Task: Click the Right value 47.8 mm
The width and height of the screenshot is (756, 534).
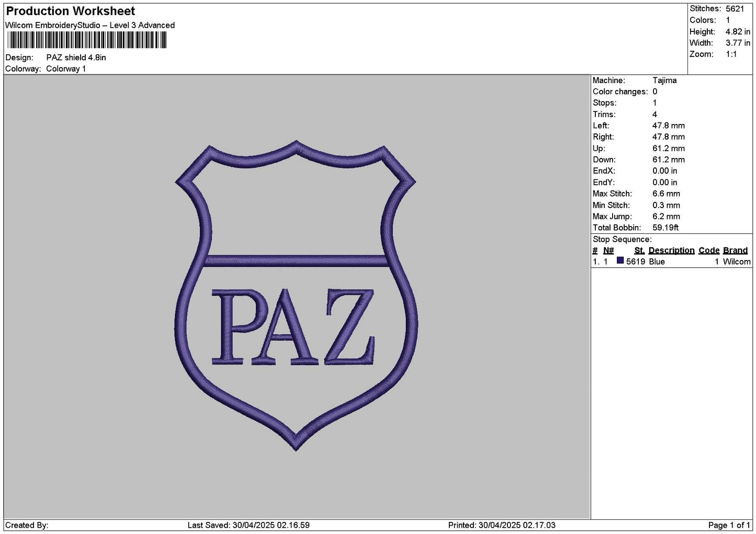Action: [669, 137]
